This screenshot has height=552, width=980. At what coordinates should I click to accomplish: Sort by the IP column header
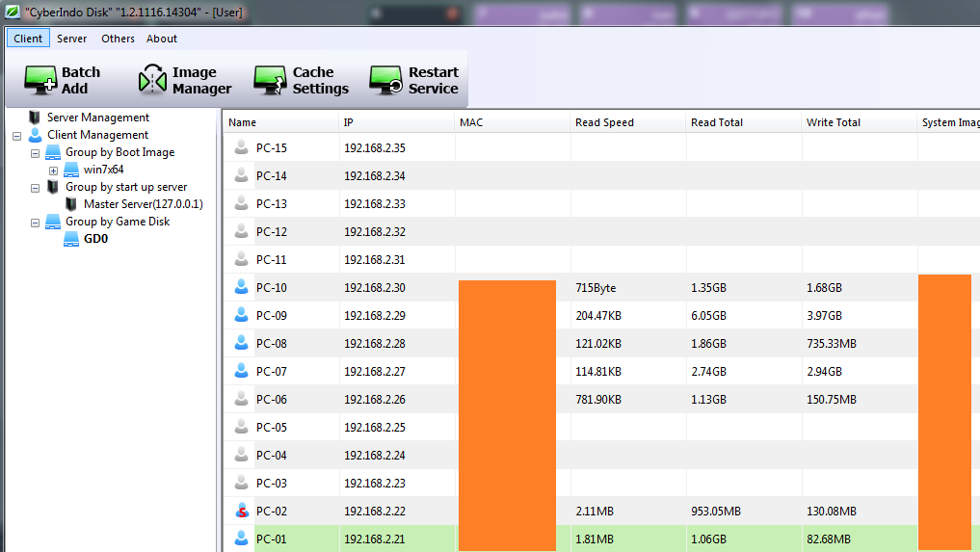point(396,122)
